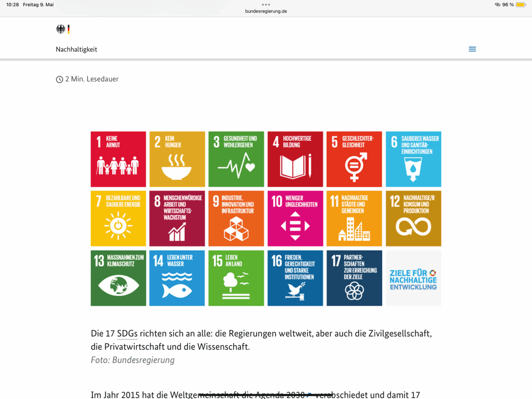Open the Nachhaltigkeit section link
Image resolution: width=532 pixels, height=399 pixels.
(76, 49)
